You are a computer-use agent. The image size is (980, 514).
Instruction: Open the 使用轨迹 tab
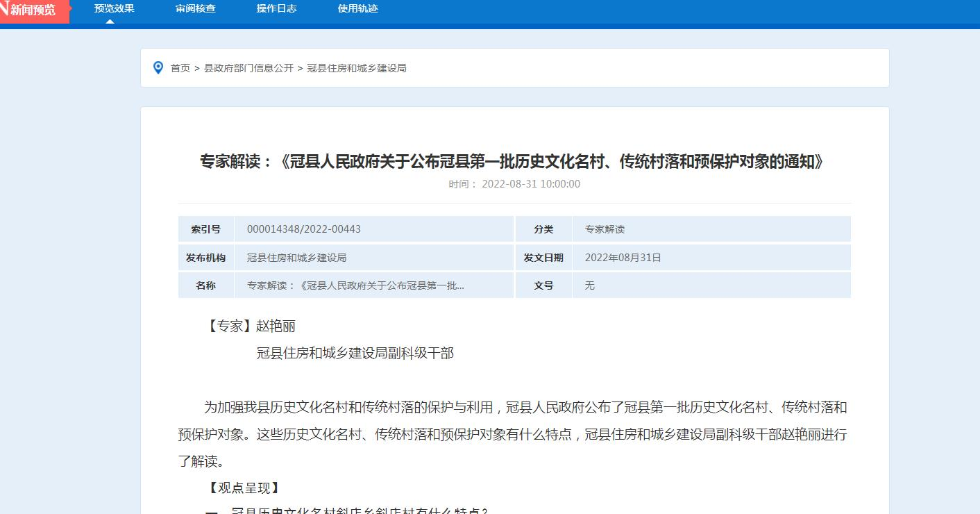(358, 9)
